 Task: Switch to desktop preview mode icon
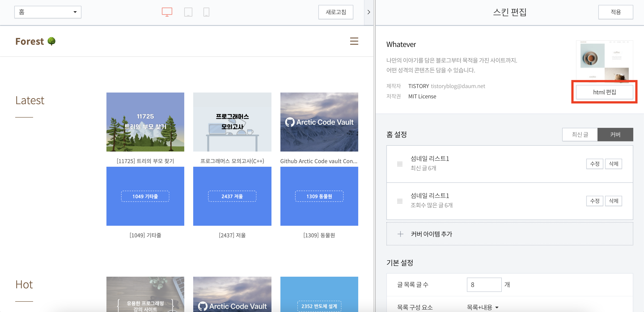coord(167,12)
